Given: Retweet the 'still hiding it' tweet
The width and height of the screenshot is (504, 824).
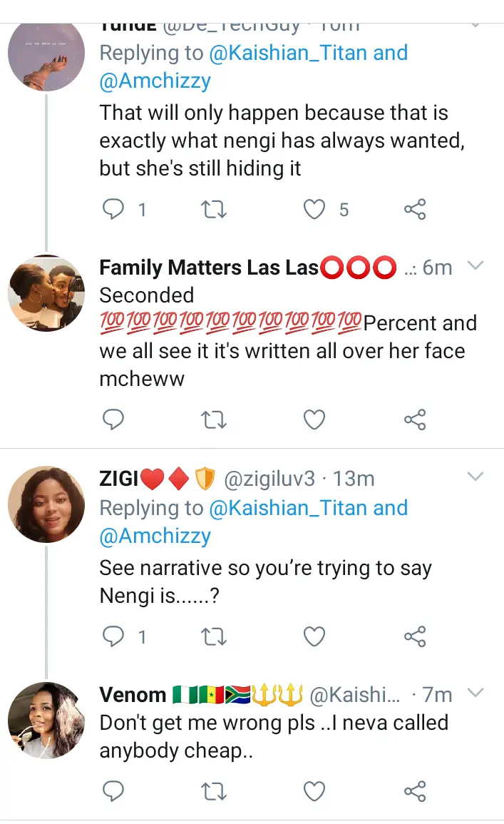Looking at the screenshot, I should click(x=214, y=209).
